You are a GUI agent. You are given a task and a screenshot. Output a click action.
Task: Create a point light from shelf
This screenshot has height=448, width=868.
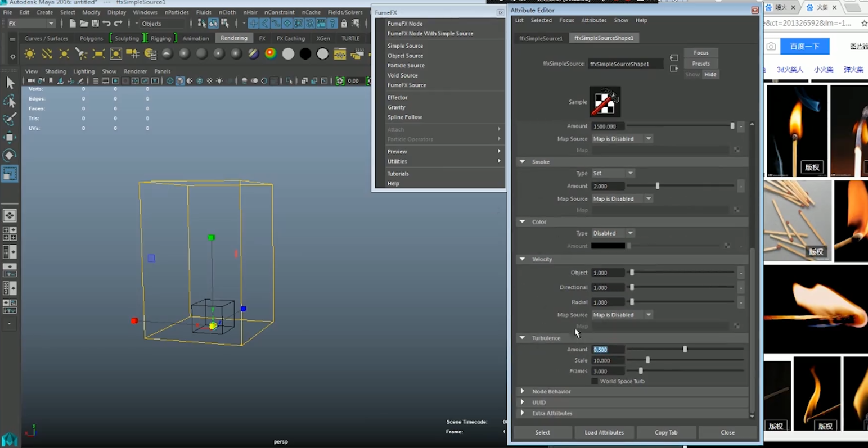[x=64, y=54]
